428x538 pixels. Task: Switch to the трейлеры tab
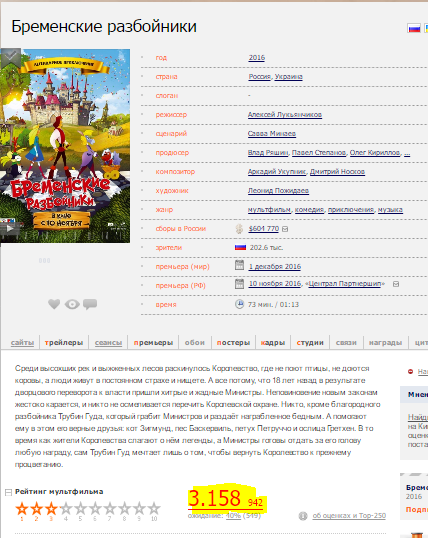pos(64,342)
